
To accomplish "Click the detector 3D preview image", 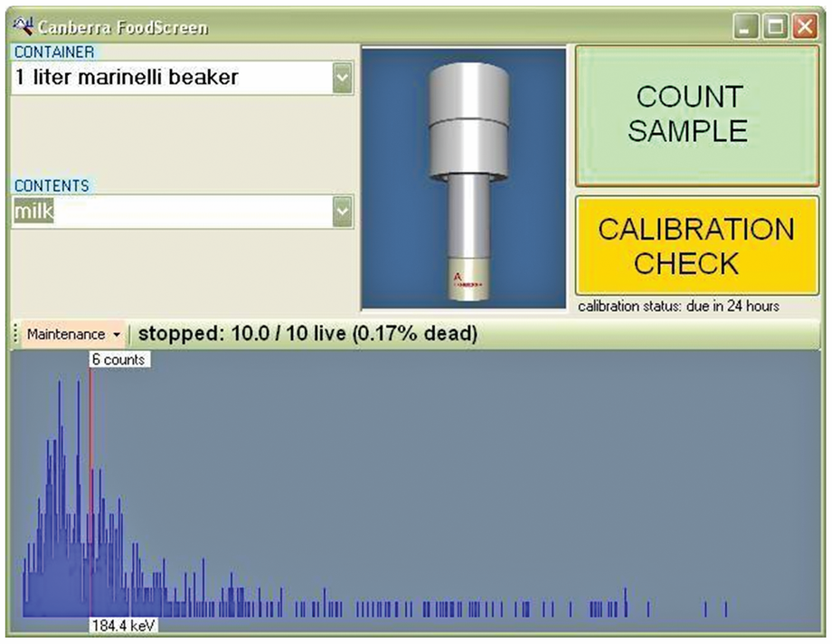I will tap(463, 178).
